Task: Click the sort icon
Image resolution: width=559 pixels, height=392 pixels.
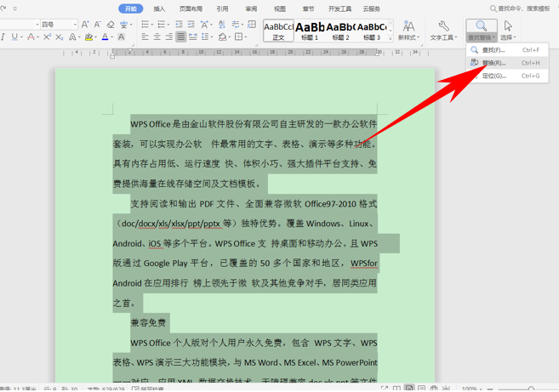Action: pos(222,24)
